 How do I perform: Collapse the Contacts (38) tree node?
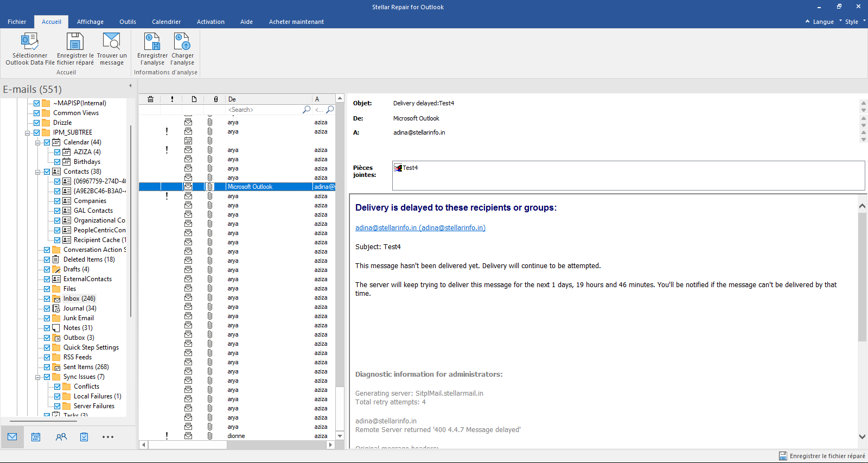(38, 172)
